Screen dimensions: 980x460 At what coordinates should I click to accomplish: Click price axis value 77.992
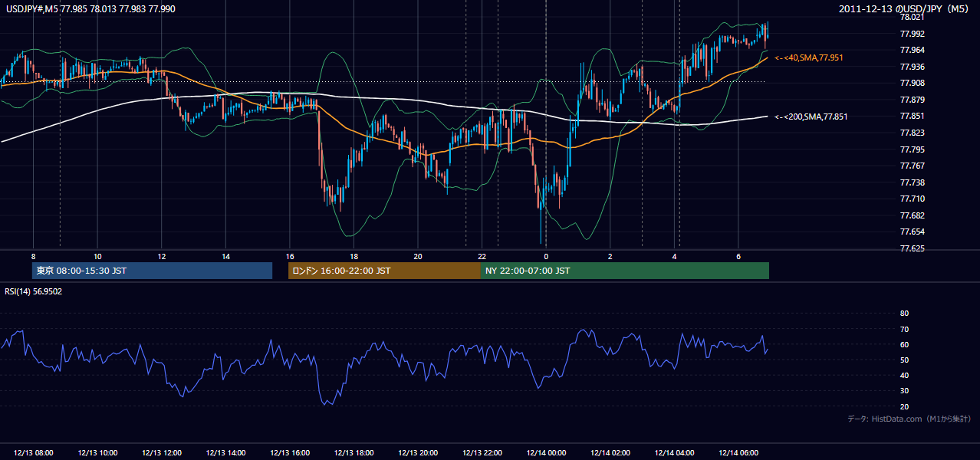click(x=912, y=34)
